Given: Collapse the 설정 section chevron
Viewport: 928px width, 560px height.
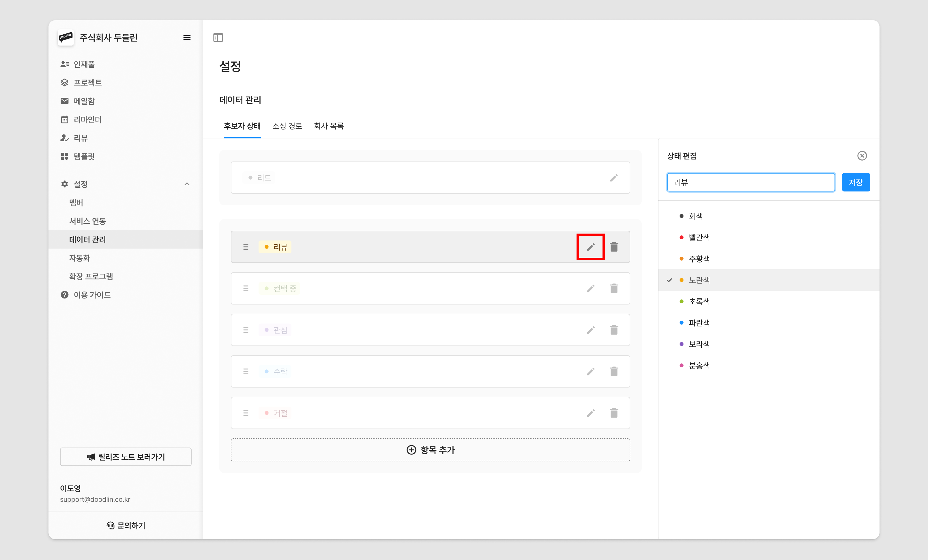Looking at the screenshot, I should click(x=187, y=184).
